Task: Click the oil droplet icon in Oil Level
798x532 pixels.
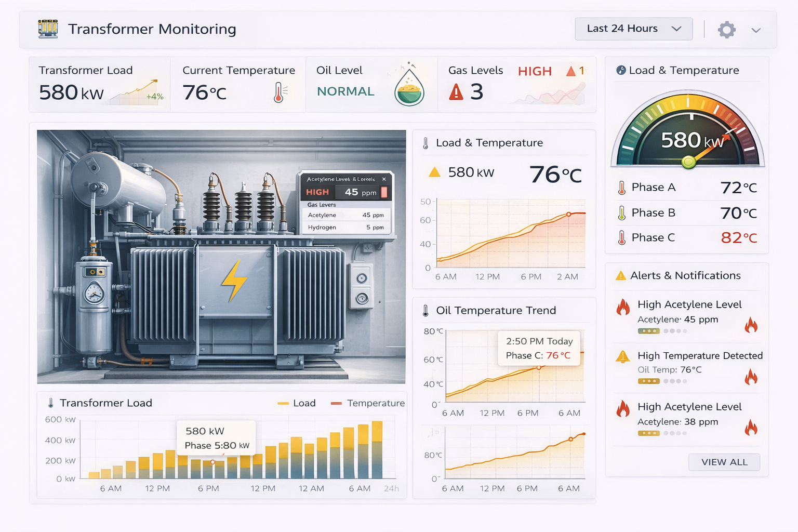Action: pos(409,87)
